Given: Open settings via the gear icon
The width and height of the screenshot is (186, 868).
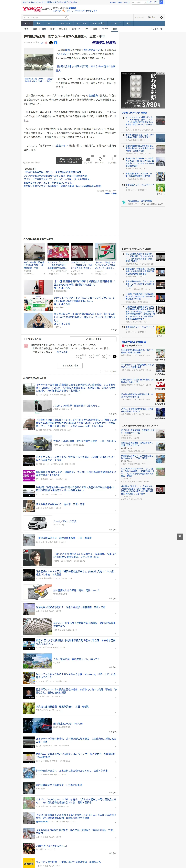Looking at the screenshot, I should click(161, 18).
